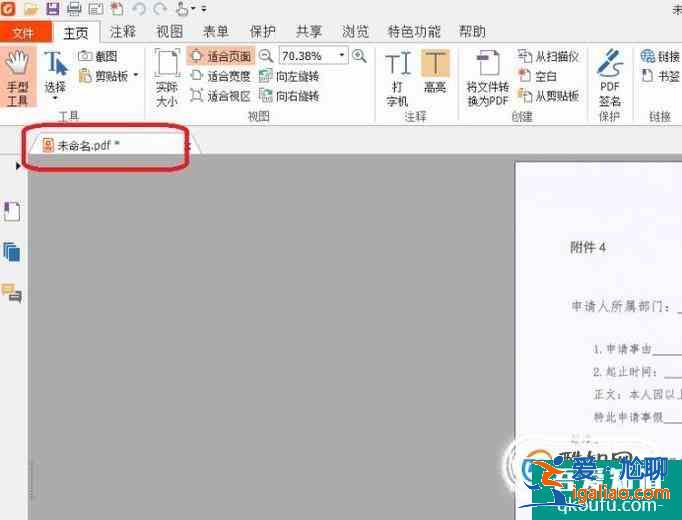This screenshot has height=520, width=682.
Task: Open the customize quick access toolbar arrow
Action: [204, 8]
